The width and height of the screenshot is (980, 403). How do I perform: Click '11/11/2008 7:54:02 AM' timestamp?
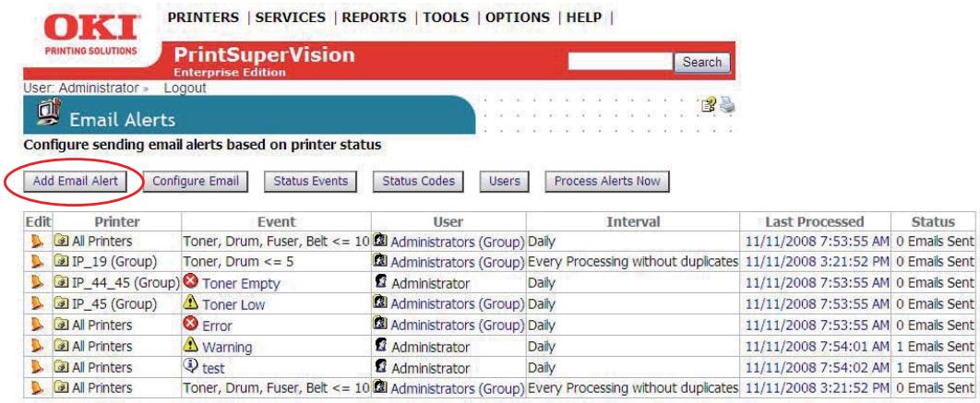[817, 368]
